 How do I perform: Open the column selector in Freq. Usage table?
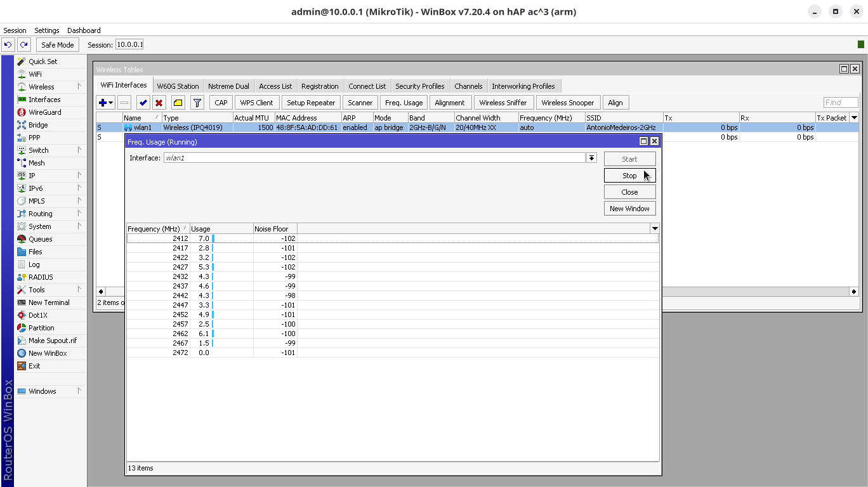(655, 229)
